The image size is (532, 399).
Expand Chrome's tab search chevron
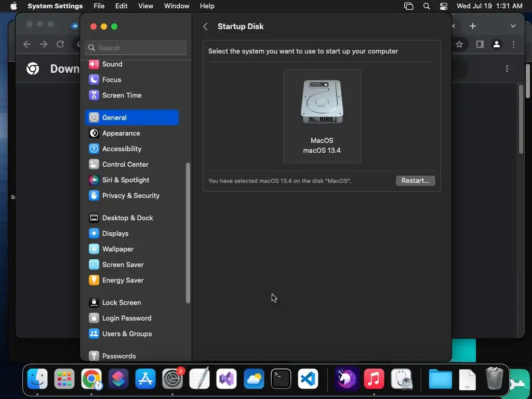point(513,26)
